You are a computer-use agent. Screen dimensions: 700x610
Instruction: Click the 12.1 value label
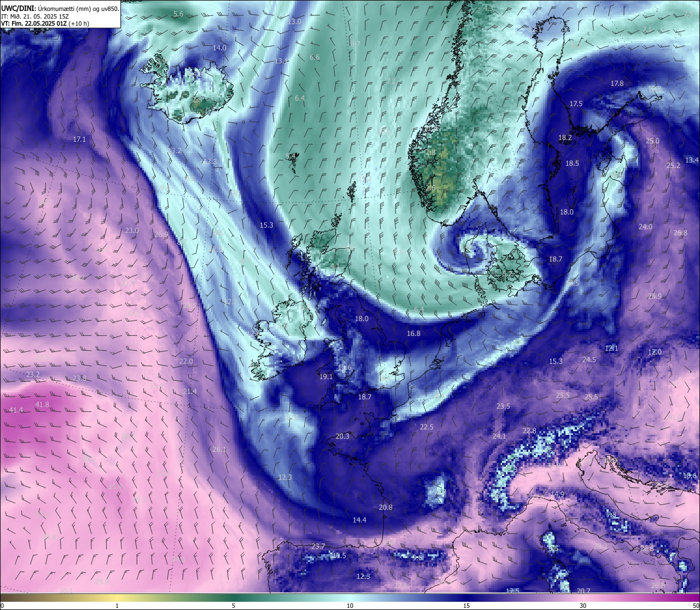pos(611,348)
